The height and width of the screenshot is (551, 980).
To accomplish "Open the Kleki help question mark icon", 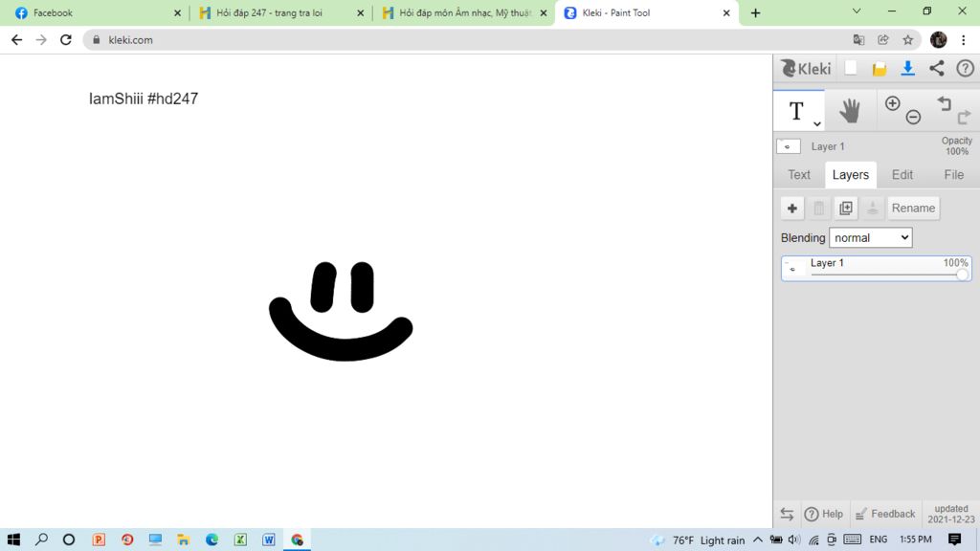I will pos(965,68).
